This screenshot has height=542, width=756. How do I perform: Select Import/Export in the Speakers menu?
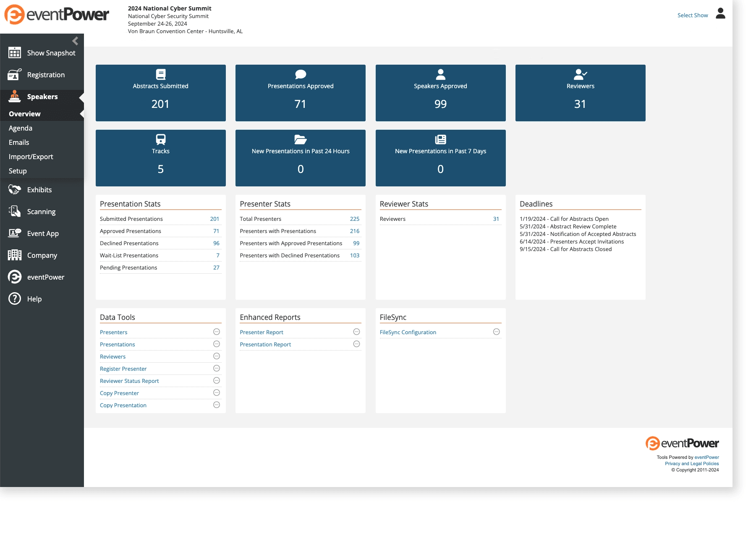(x=31, y=157)
